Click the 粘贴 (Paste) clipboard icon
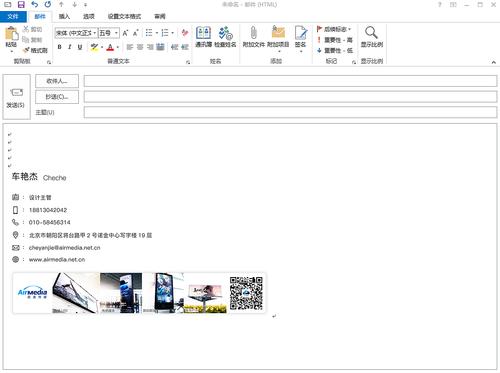The width and height of the screenshot is (500, 373). (x=11, y=33)
